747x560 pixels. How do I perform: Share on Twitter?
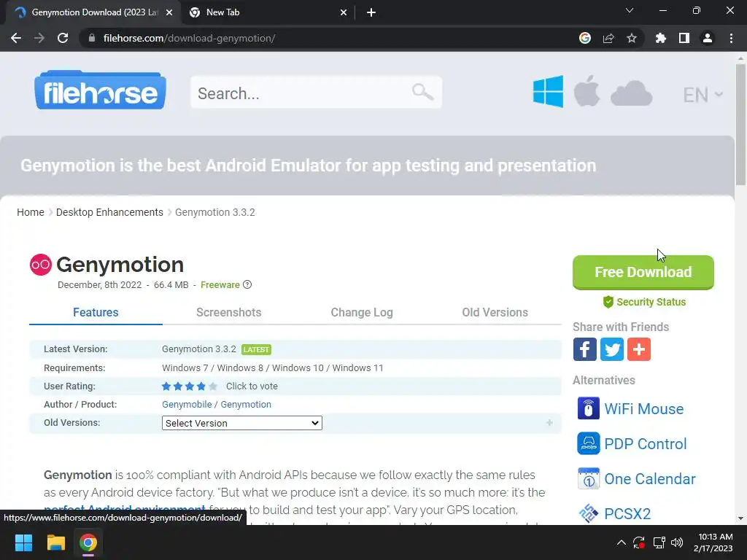pyautogui.click(x=612, y=349)
